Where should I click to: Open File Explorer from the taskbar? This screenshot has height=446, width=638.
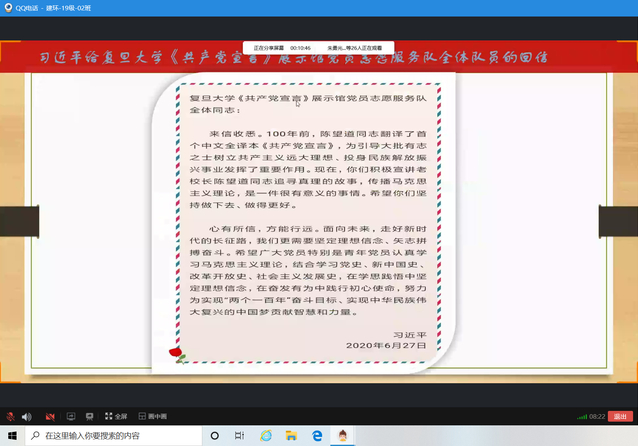tap(291, 436)
